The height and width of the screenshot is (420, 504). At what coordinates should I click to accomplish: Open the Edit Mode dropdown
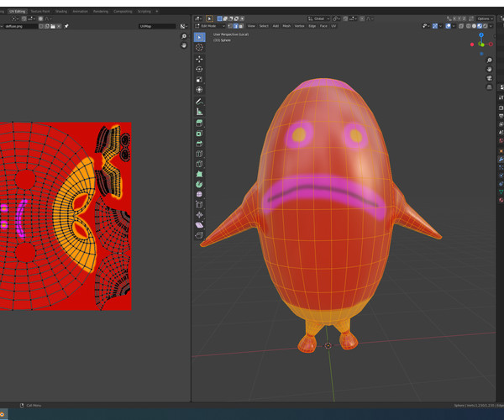pyautogui.click(x=212, y=26)
